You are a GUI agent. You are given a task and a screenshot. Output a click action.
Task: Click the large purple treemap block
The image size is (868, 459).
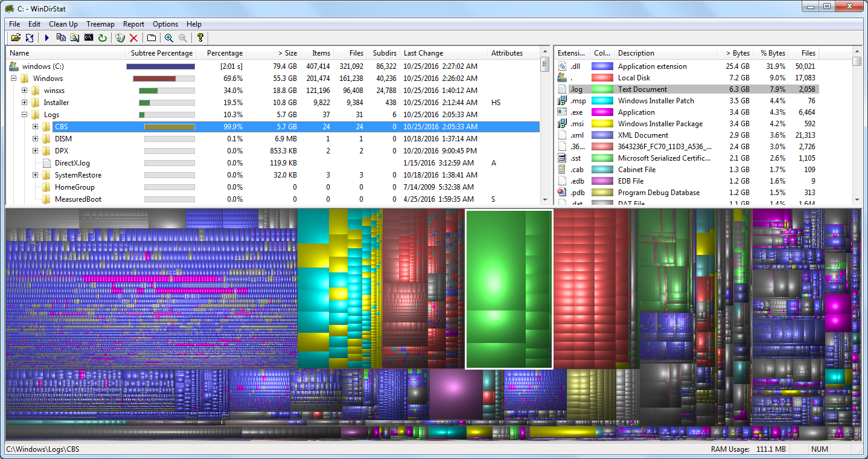(455, 393)
